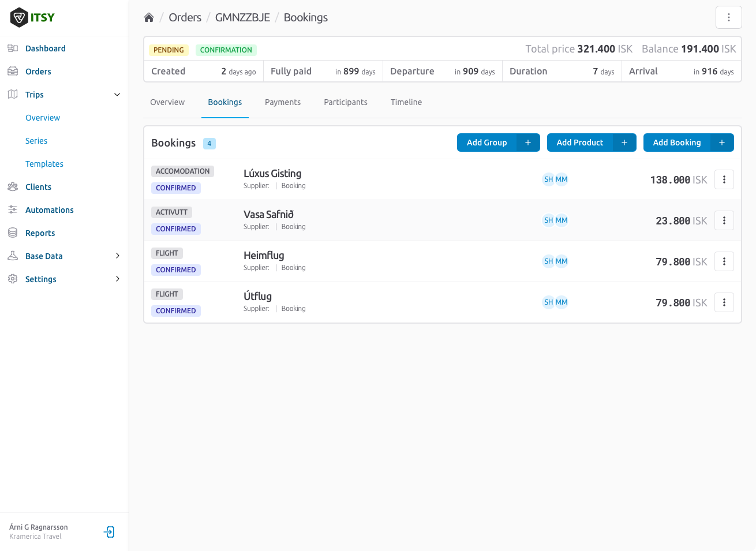Open the three-dot menu for Heimflug
The height and width of the screenshot is (551, 756).
[724, 261]
